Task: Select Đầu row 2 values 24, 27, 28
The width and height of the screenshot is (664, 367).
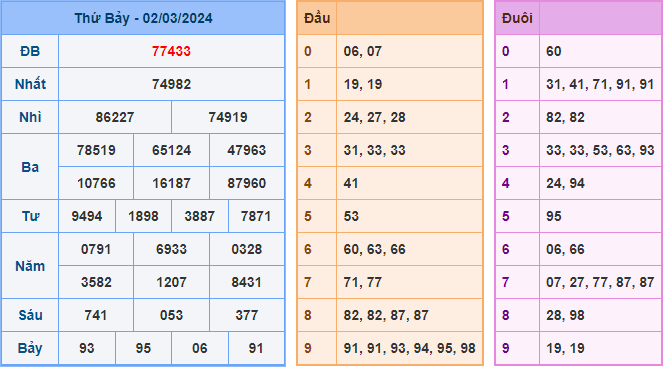Action: coord(374,117)
